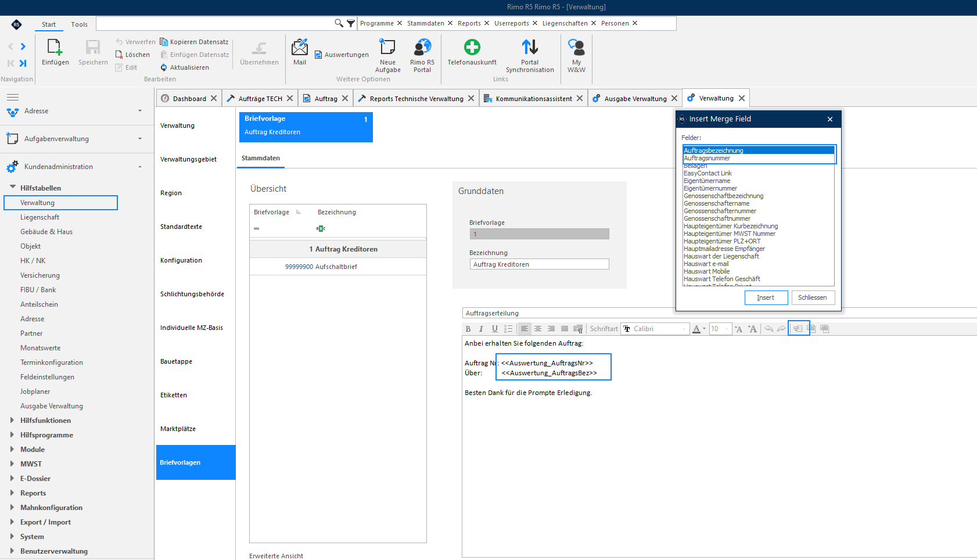
Task: Click the search magnifier icon
Action: tap(339, 23)
